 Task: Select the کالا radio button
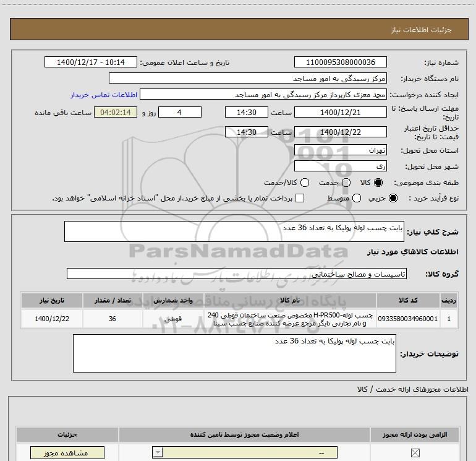pos(378,183)
